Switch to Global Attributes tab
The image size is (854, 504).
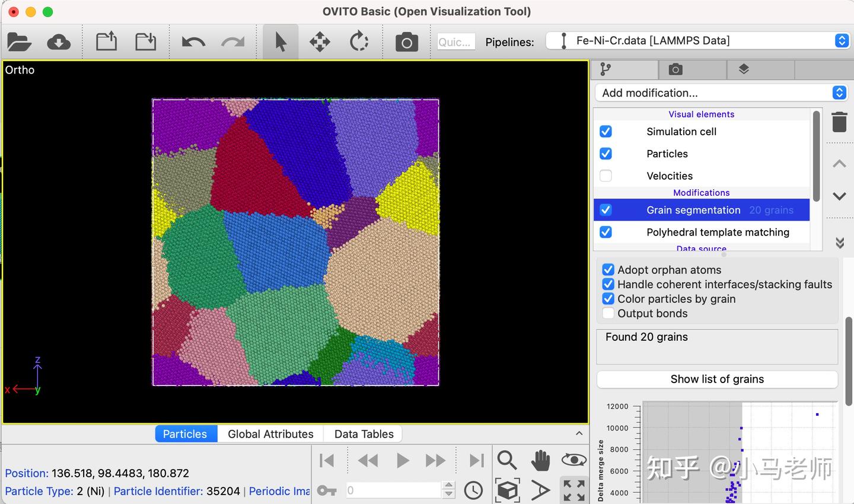[x=270, y=434]
